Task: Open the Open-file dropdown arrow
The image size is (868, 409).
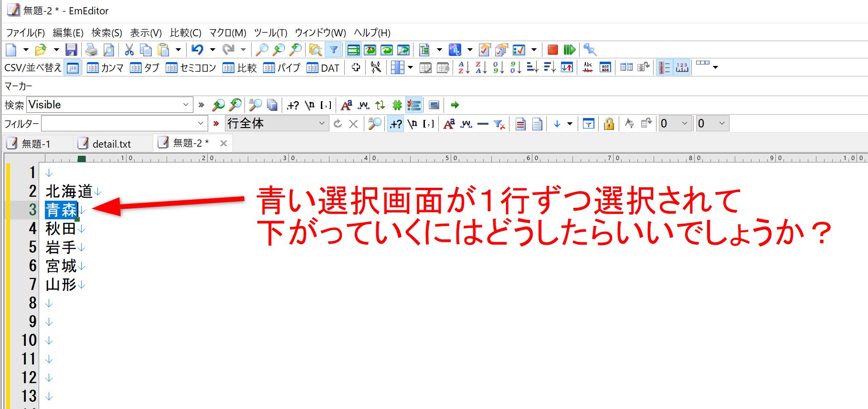Action: tap(56, 50)
